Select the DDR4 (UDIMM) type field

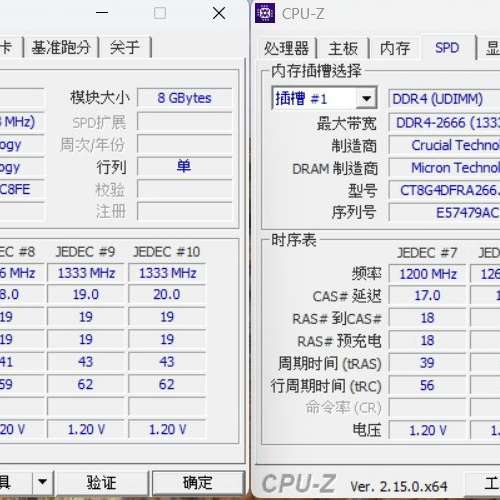click(x=444, y=99)
